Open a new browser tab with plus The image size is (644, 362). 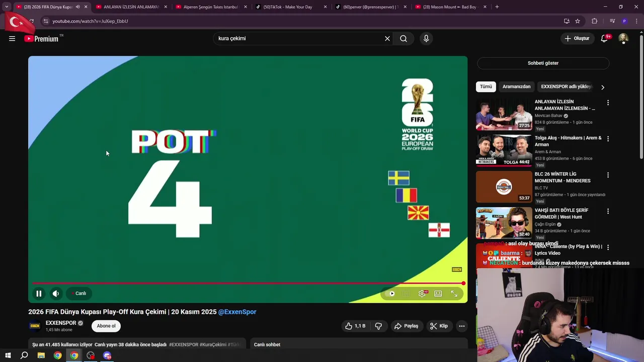[497, 7]
